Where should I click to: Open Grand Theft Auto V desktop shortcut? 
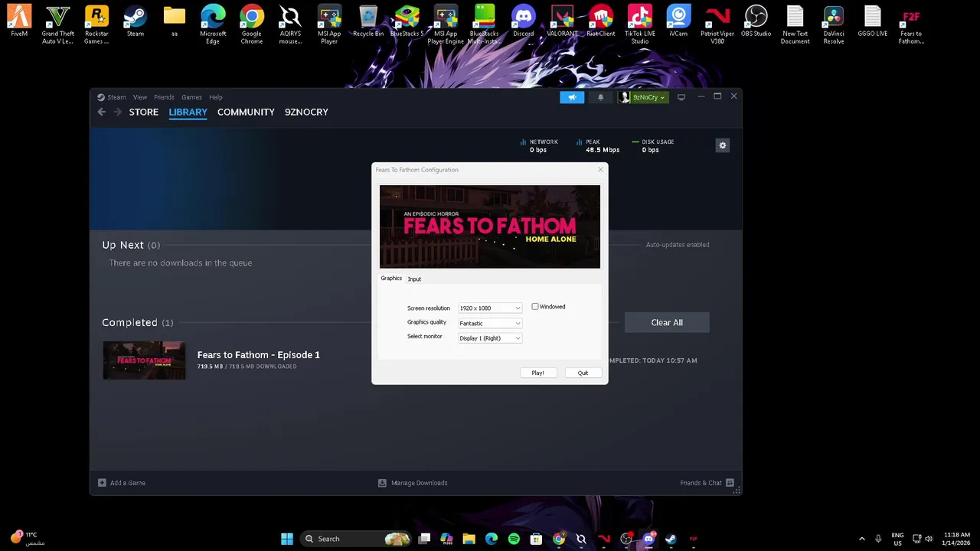58,25
